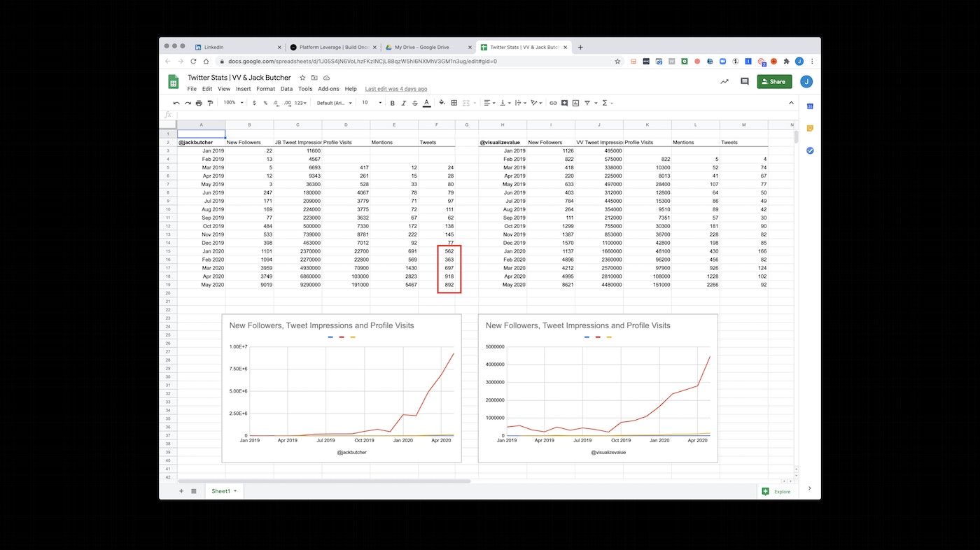The height and width of the screenshot is (550, 980).
Task: Click the Insert link icon
Action: tap(553, 103)
